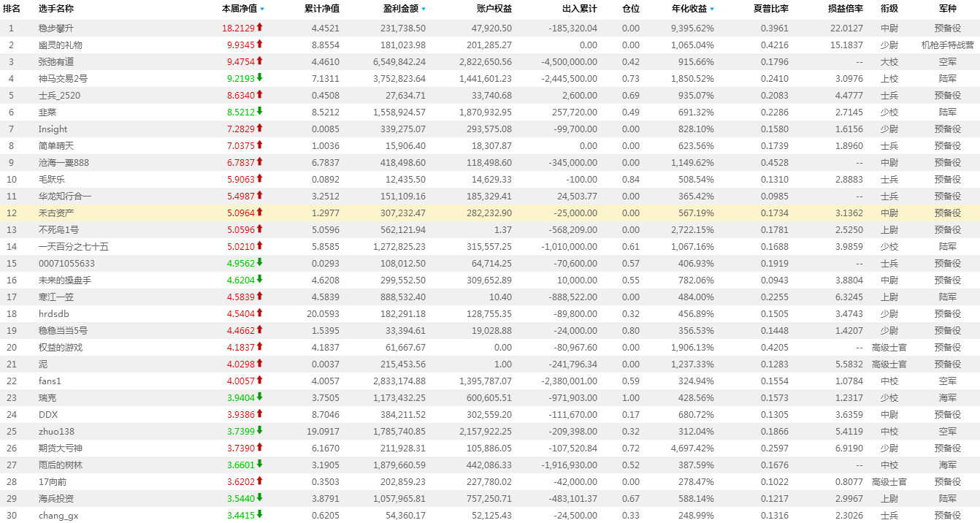Click 机枪手特战营 unit cell
Viewport: 980px width, 523px height.
[948, 45]
